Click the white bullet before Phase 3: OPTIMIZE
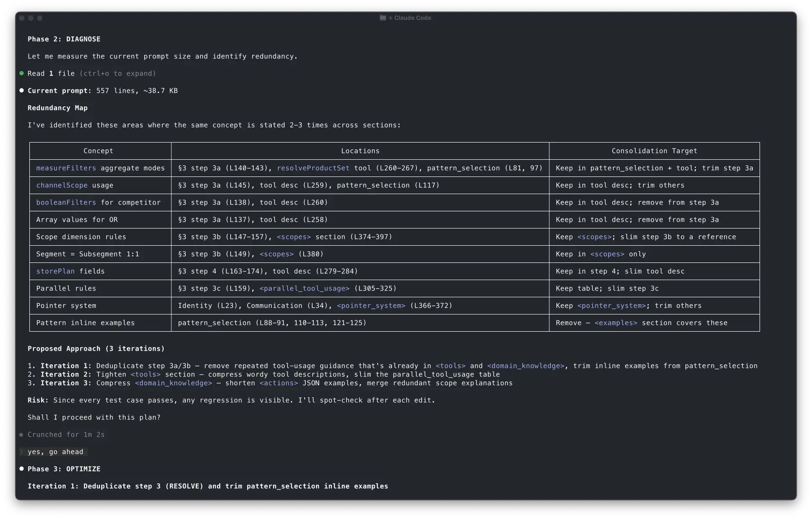 pyautogui.click(x=21, y=469)
